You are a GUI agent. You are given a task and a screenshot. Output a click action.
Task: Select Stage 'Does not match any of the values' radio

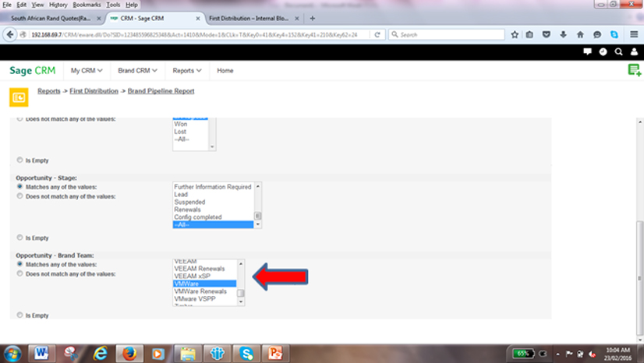[x=19, y=196]
